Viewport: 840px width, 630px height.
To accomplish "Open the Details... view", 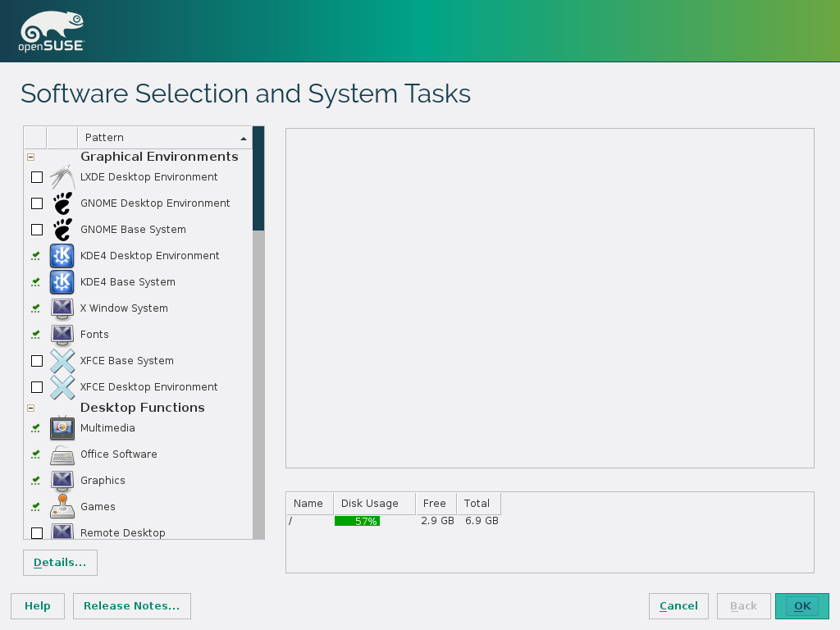I will click(x=60, y=563).
